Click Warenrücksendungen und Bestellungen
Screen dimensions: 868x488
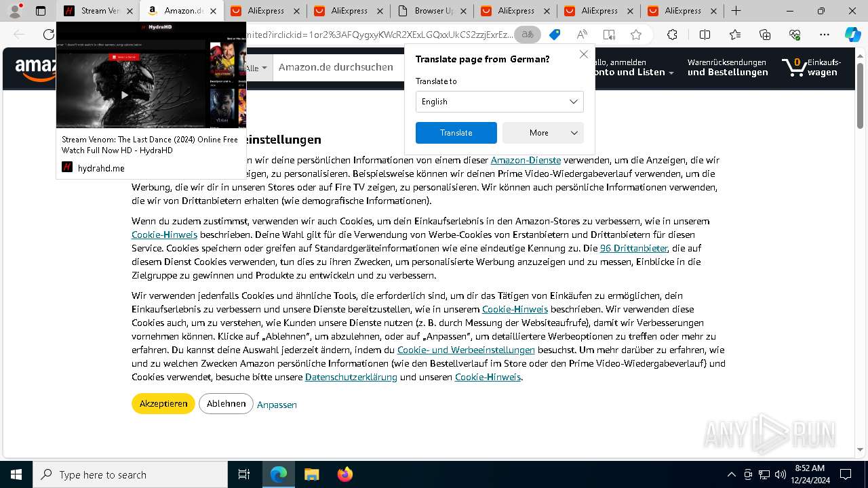[728, 67]
